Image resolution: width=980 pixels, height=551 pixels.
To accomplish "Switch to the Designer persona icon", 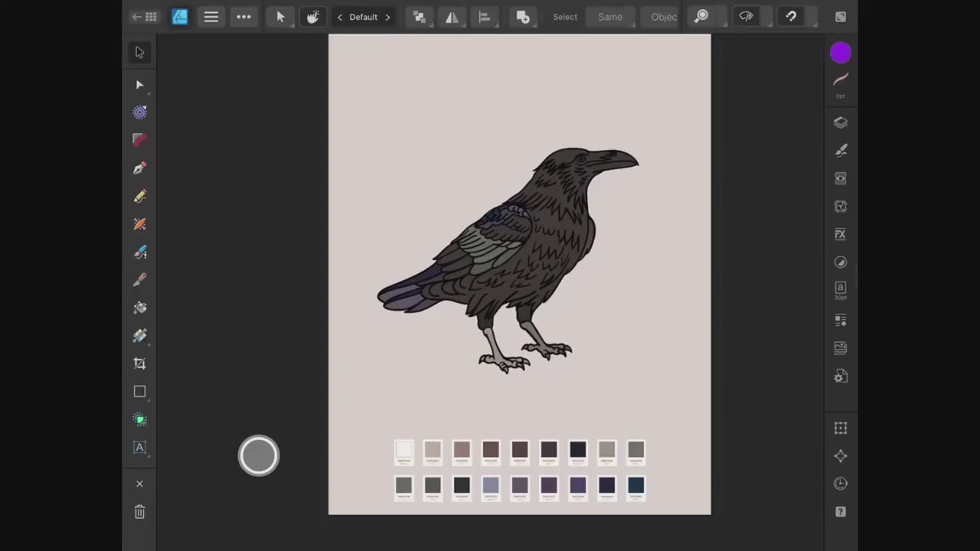I will pos(180,17).
